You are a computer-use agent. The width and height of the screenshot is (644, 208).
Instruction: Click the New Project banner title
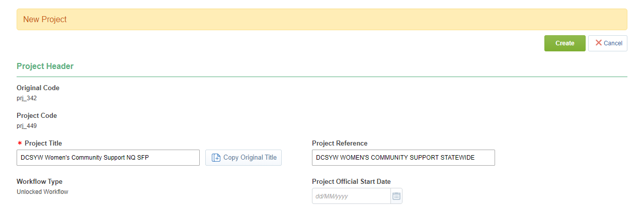pos(45,20)
